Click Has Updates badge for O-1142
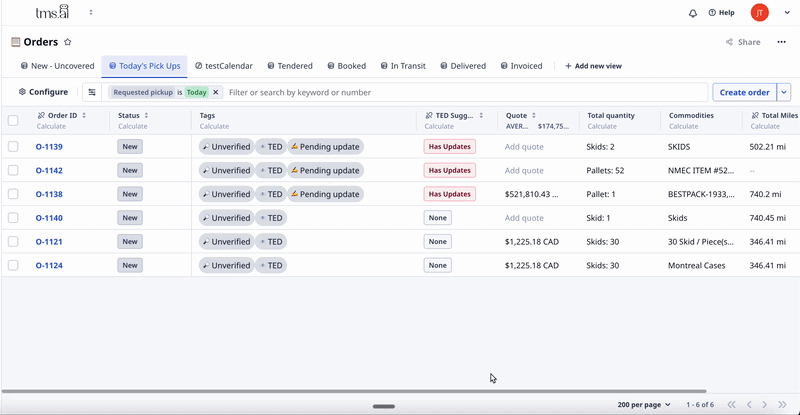Viewport: 800px width, 415px height. pyautogui.click(x=449, y=170)
